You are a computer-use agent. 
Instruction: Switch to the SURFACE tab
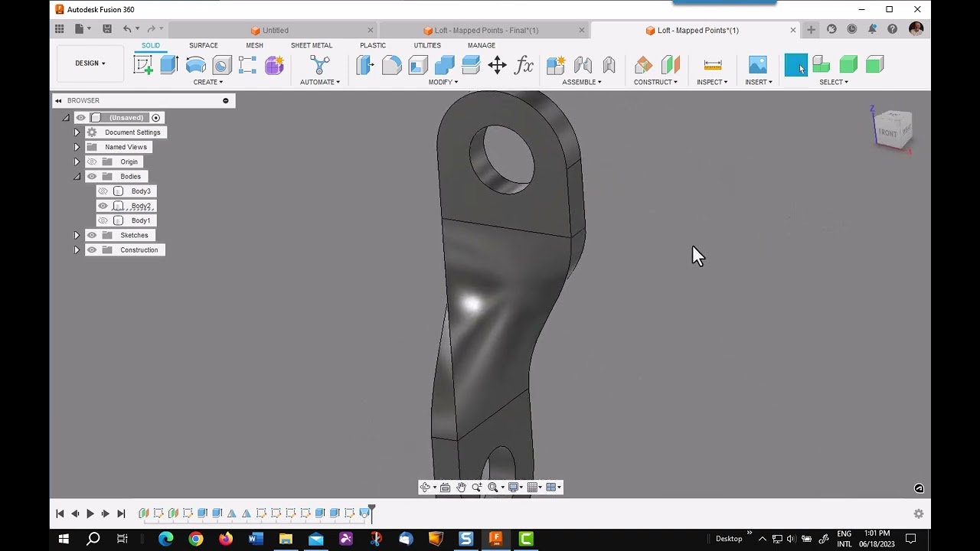coord(204,45)
